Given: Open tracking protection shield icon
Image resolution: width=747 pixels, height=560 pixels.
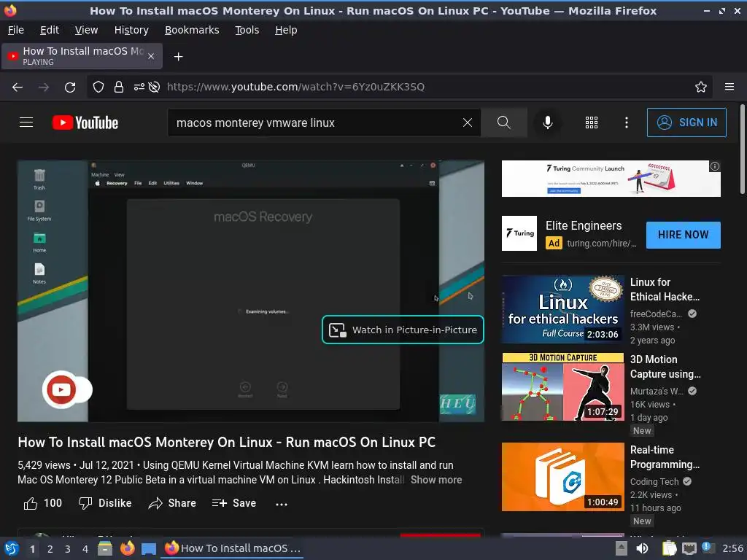Looking at the screenshot, I should pos(98,87).
